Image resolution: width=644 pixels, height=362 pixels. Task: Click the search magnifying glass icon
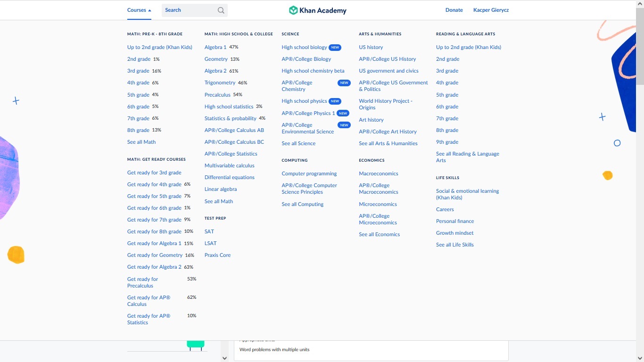point(220,10)
